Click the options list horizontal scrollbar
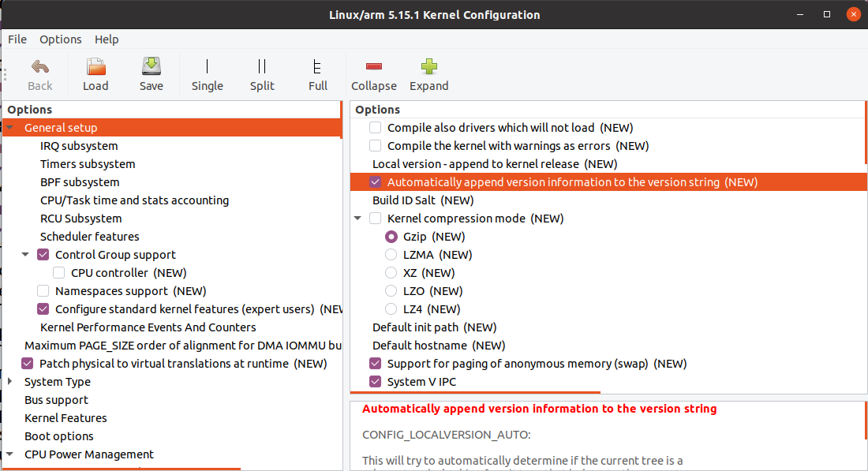 [476, 392]
